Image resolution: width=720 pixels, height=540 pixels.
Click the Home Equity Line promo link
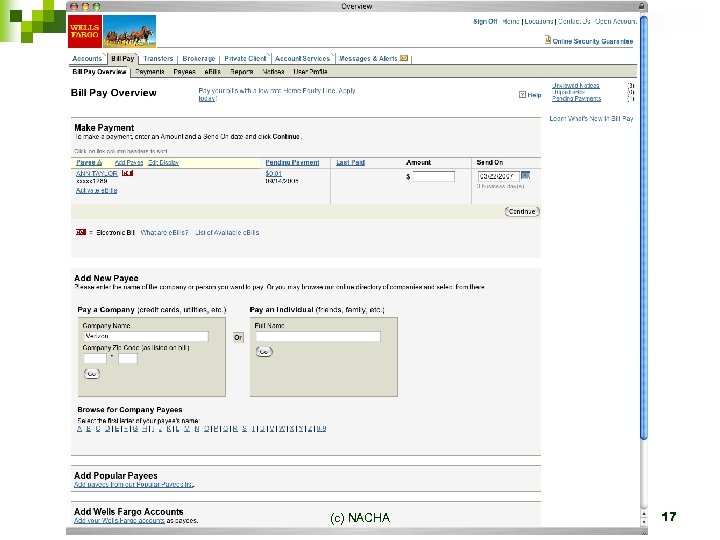tap(277, 94)
